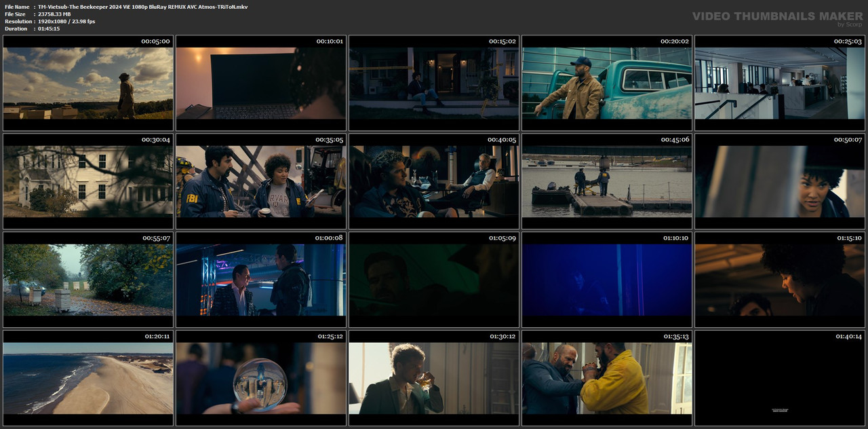Select the thumbnail at 00:10:01

coord(261,83)
